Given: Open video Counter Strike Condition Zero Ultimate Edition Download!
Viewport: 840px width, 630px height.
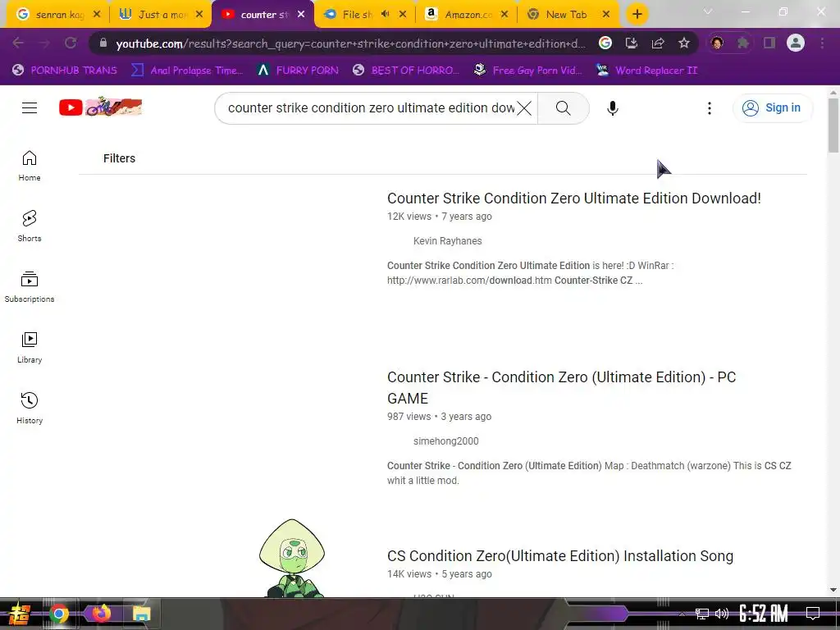Looking at the screenshot, I should coord(573,199).
